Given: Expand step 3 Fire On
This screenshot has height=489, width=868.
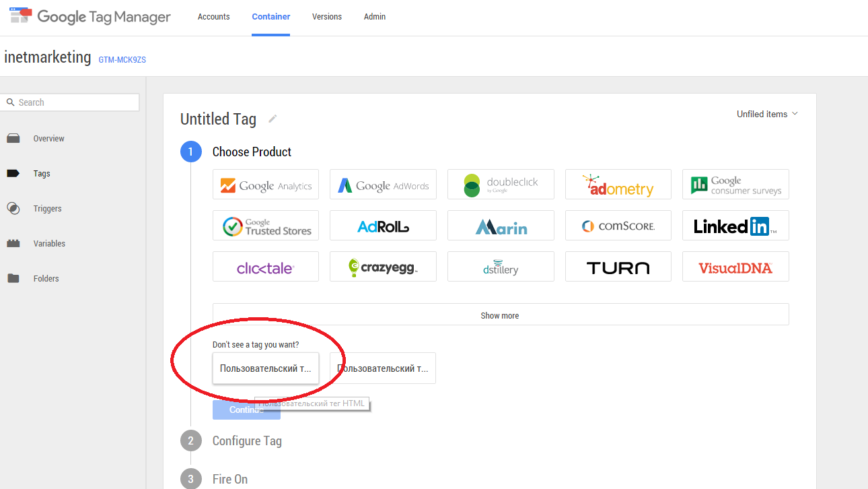Looking at the screenshot, I should coord(230,480).
